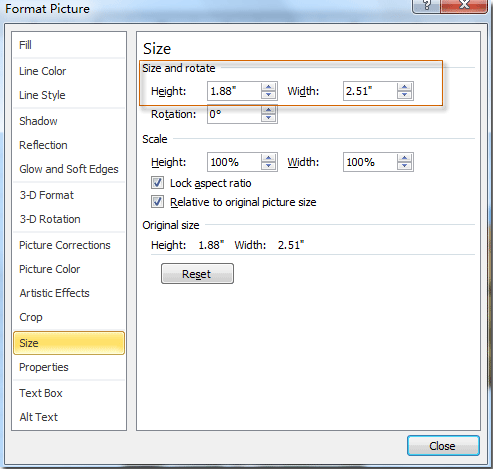Image resolution: width=493 pixels, height=469 pixels.
Task: Decrease the Scale Width percentage down arrow
Action: pos(404,166)
